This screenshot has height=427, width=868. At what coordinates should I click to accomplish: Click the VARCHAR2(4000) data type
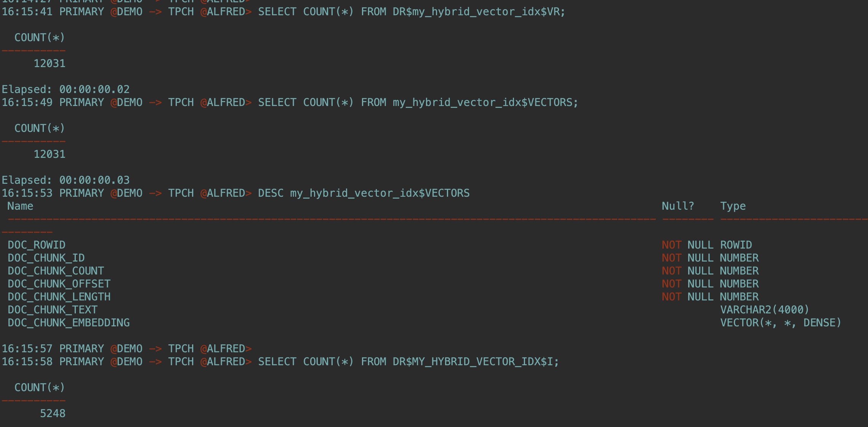tap(764, 310)
